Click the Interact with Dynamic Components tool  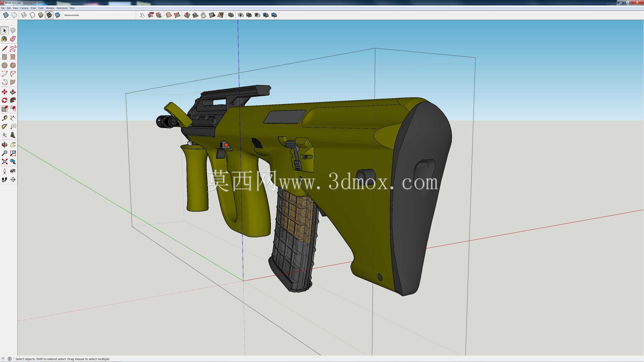(x=142, y=15)
